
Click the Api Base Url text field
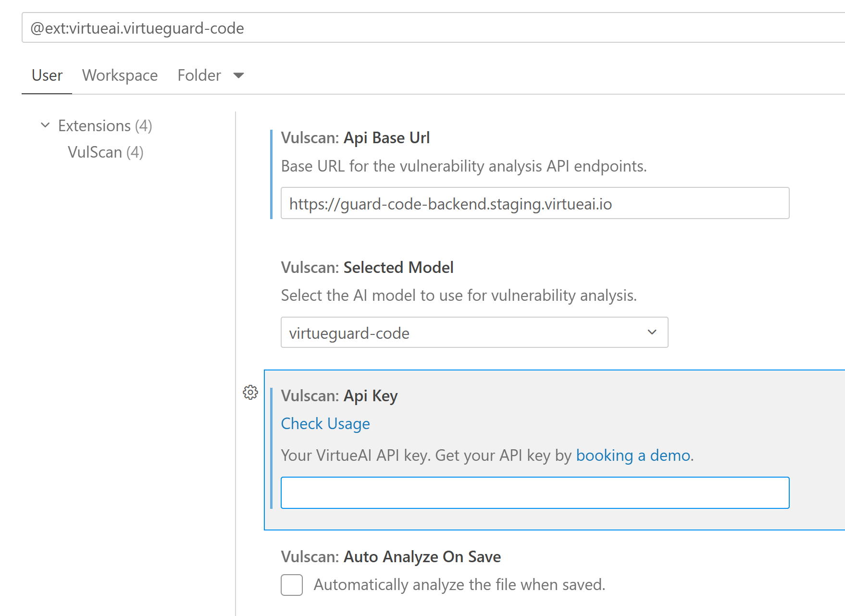(x=535, y=203)
